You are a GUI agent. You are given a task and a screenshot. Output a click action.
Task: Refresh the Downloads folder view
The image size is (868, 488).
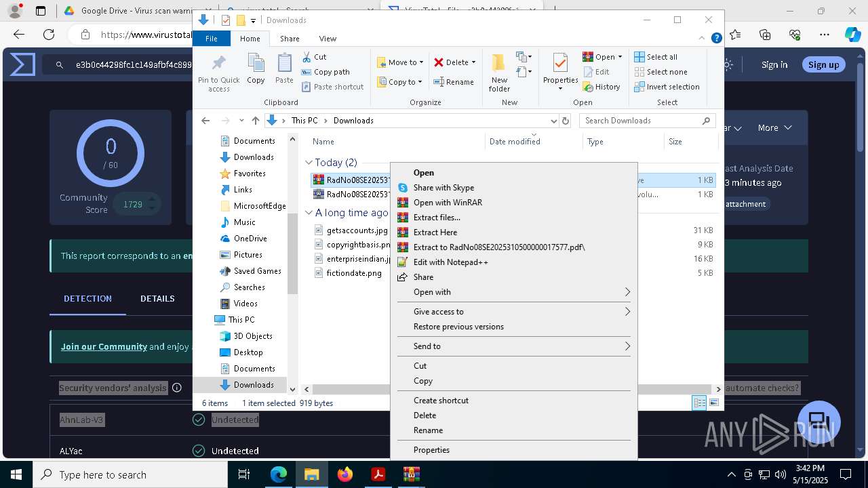(x=566, y=121)
